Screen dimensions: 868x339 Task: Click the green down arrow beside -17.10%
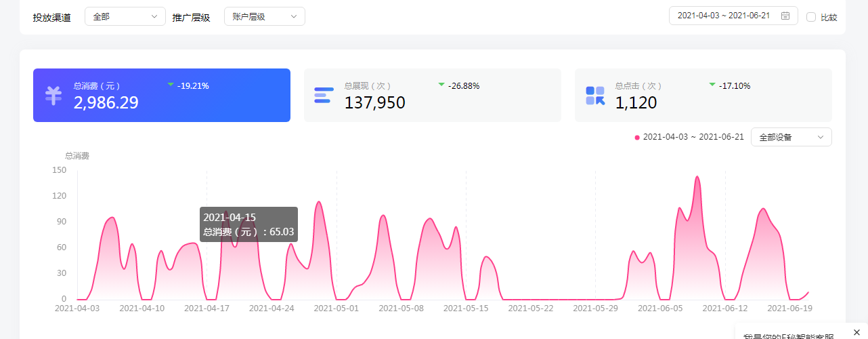pyautogui.click(x=712, y=84)
